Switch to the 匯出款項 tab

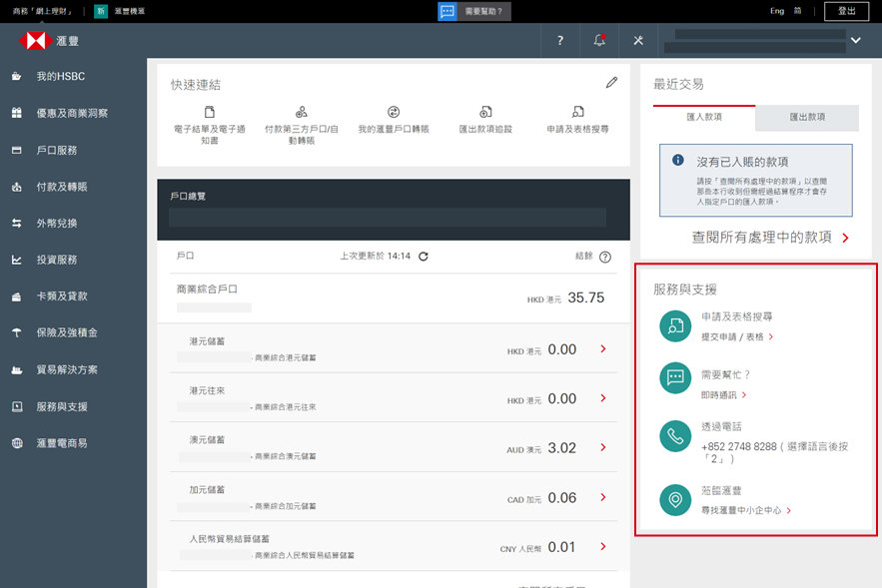tap(807, 117)
